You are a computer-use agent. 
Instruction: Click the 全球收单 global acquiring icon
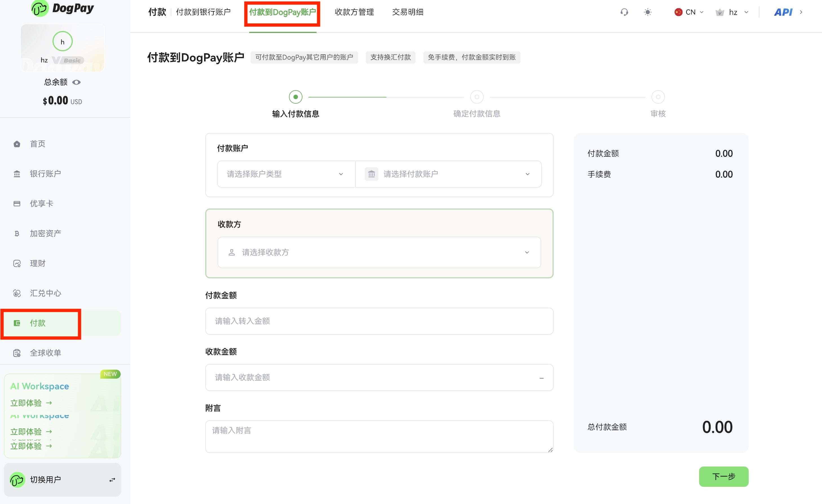tap(17, 353)
